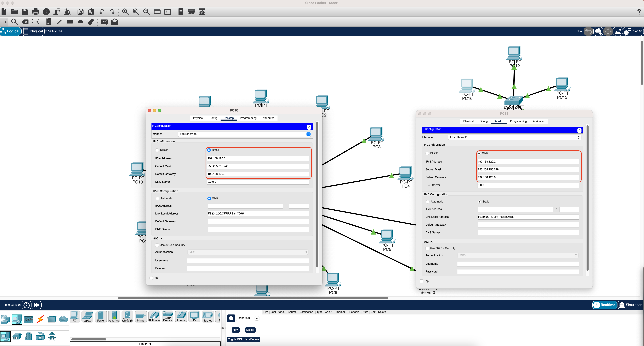The width and height of the screenshot is (644, 346).
Task: Click the Paste clipboard icon
Action: 91,12
